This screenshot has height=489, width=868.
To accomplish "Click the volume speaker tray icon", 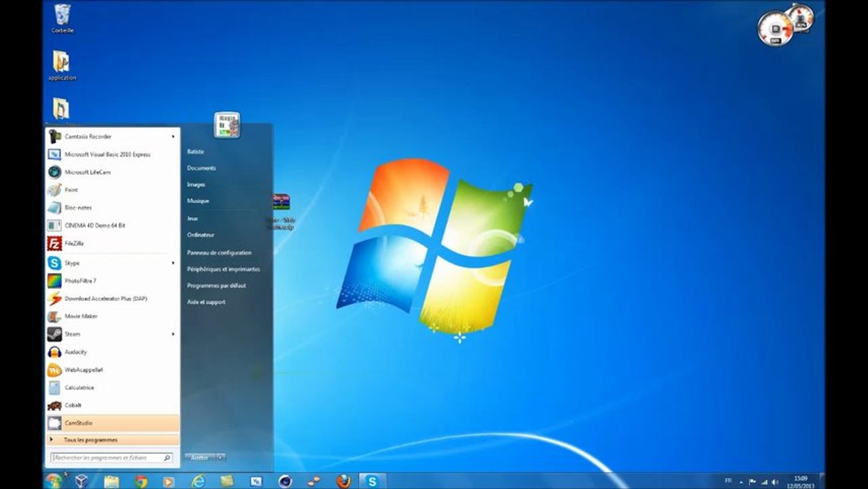I will 775,482.
